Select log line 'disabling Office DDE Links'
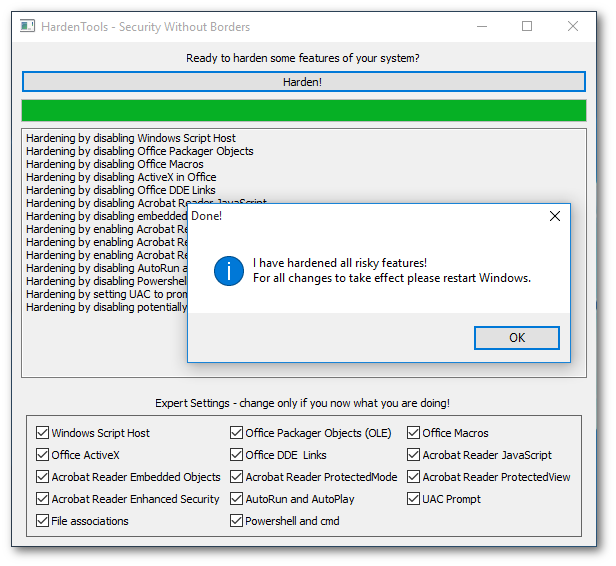The height and width of the screenshot is (566, 616). click(121, 190)
